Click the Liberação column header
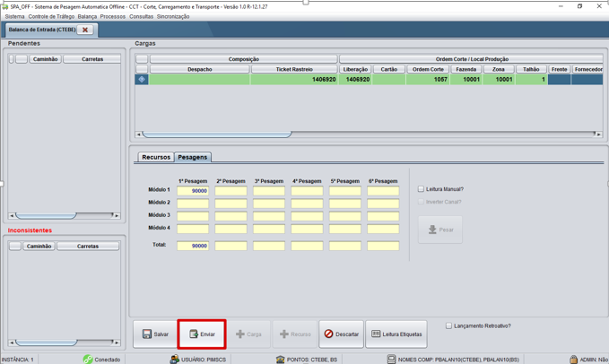Screen dimensions: 609x364 355,69
